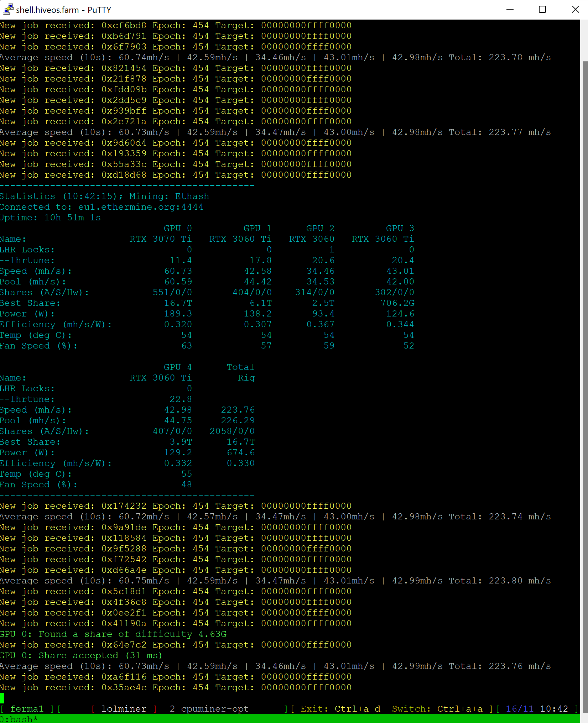Click the 'GPU 2' column header
The height and width of the screenshot is (723, 588).
(320, 228)
